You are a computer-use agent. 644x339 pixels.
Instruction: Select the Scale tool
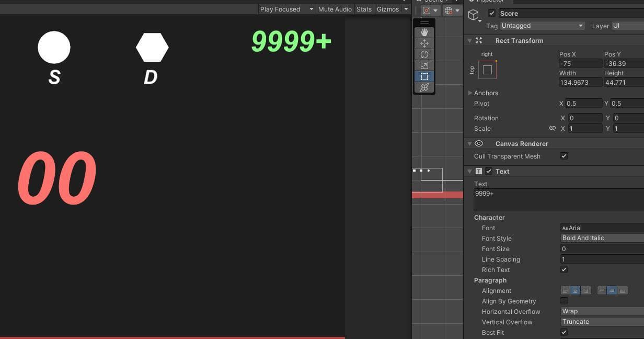pyautogui.click(x=424, y=65)
